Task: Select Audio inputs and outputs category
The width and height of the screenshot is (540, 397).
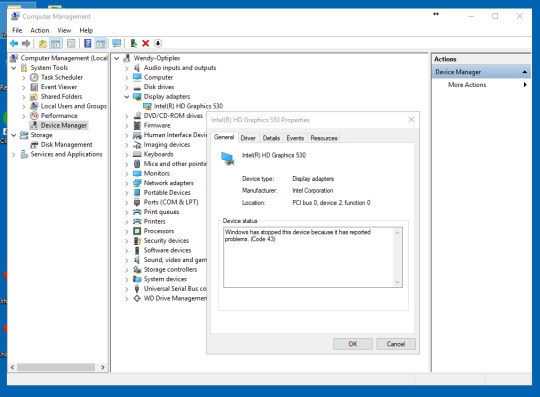Action: point(180,68)
